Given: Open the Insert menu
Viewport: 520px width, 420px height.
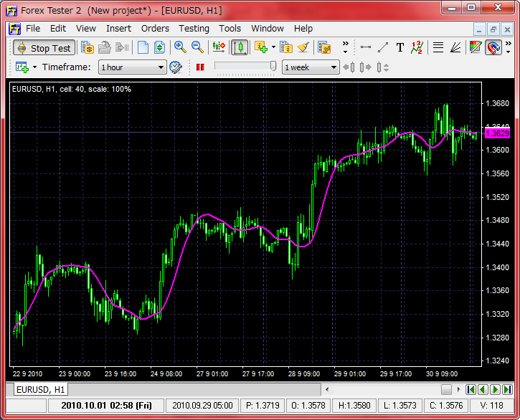Looking at the screenshot, I should click(119, 29).
